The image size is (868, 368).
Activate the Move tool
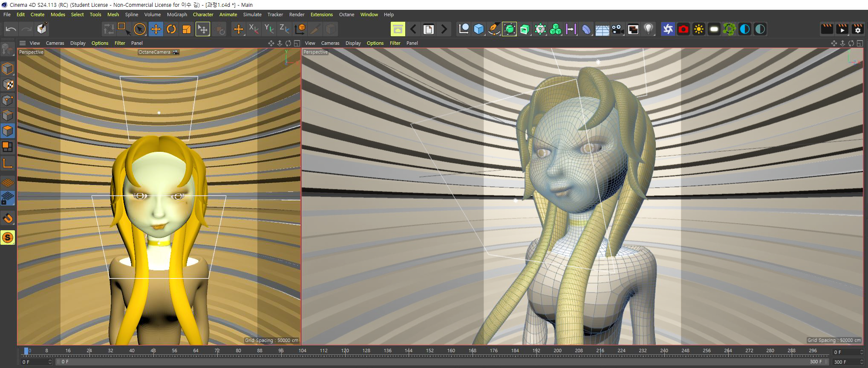point(156,29)
